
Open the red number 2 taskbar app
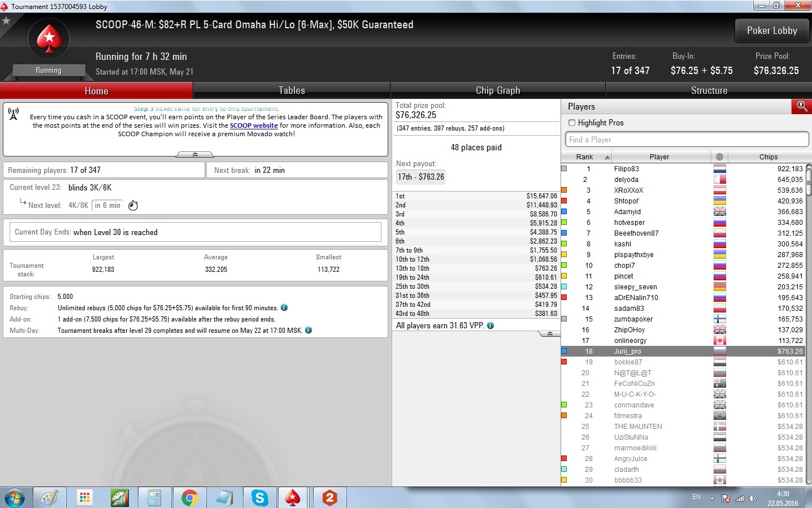coord(329,498)
